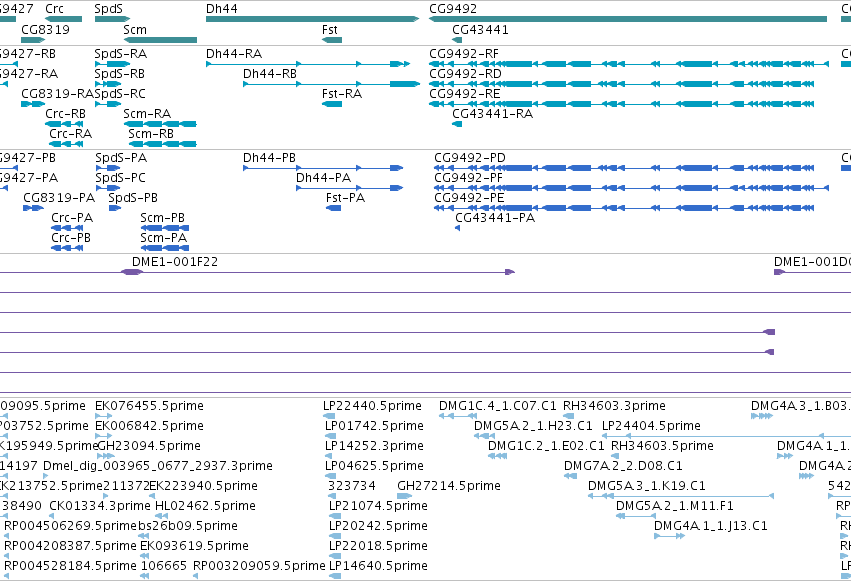
Task: Select the RH34603.5prime label
Action: pos(662,446)
